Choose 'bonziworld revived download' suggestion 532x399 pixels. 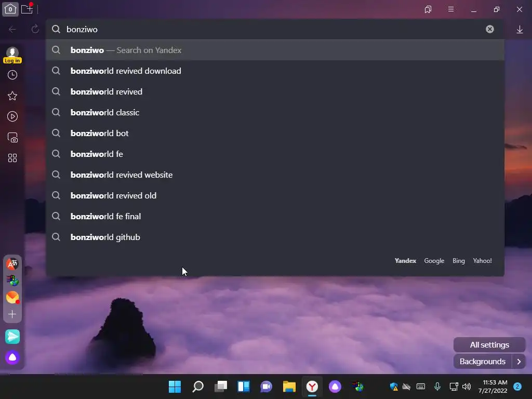(275, 71)
